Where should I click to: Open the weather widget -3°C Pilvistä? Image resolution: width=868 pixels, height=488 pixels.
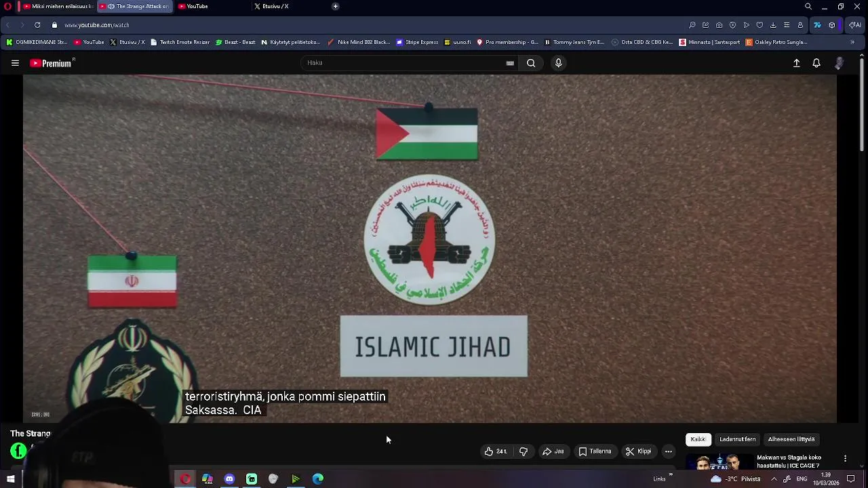pyautogui.click(x=735, y=479)
